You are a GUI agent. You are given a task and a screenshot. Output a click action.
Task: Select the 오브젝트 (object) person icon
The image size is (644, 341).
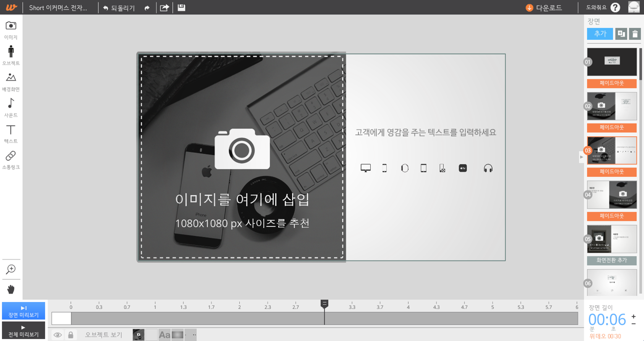[11, 52]
